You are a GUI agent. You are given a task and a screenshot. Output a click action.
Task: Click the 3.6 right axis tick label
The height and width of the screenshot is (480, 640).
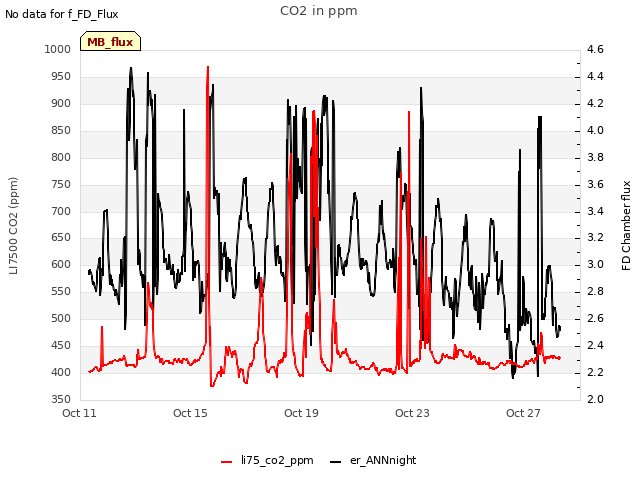[595, 184]
